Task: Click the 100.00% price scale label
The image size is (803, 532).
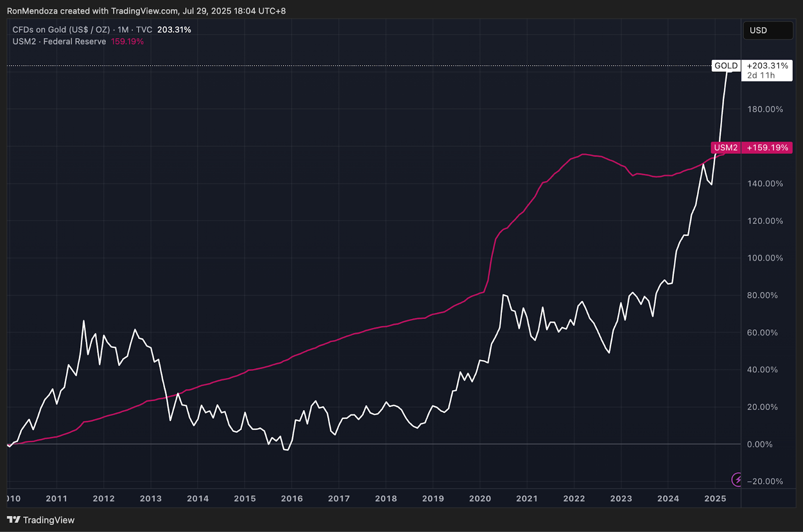Action: (x=764, y=258)
